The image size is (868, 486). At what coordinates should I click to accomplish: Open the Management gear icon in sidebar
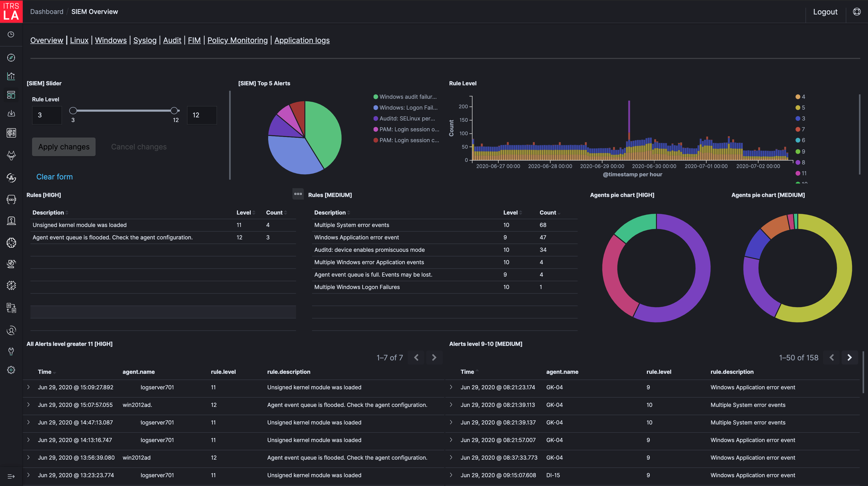pos(11,370)
